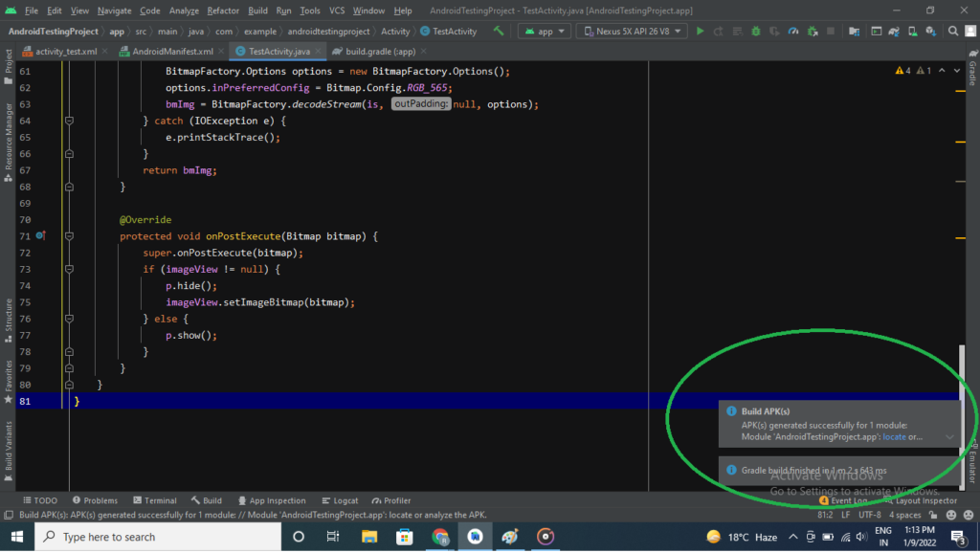Open the File menu
980x553 pixels.
click(32, 11)
